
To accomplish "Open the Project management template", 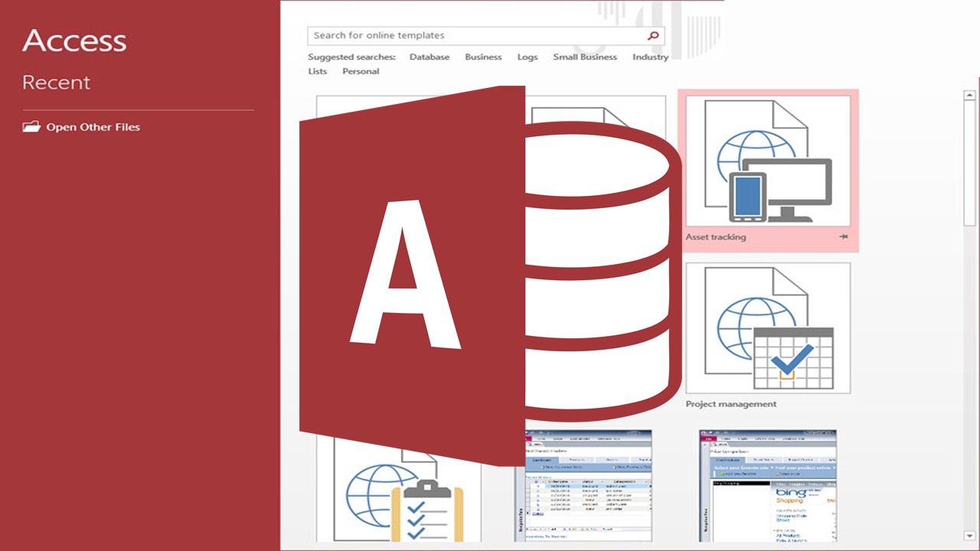I will pyautogui.click(x=768, y=329).
